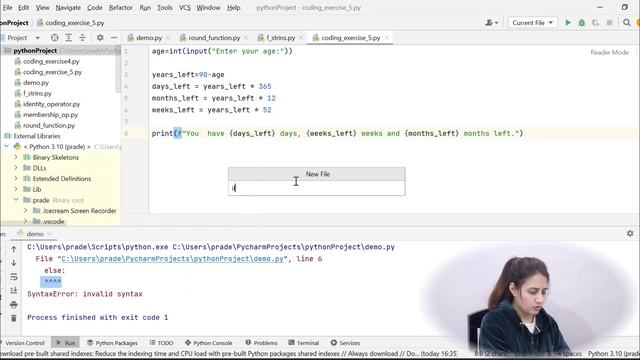The height and width of the screenshot is (360, 640).
Task: Open the Python Packages tool window
Action: coord(113,343)
